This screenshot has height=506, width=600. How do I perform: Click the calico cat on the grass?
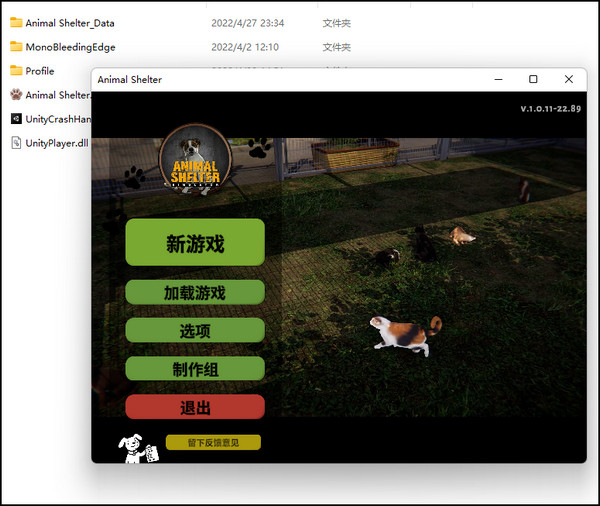(405, 333)
